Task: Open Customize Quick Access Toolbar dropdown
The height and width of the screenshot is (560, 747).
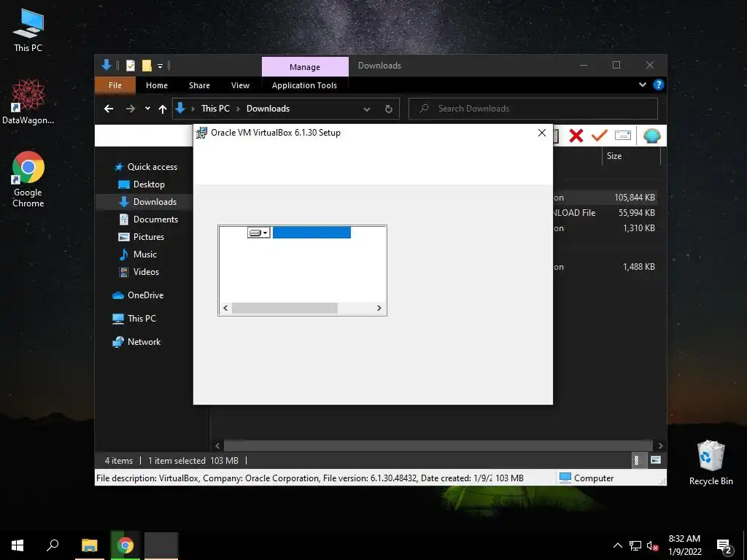Action: [x=160, y=66]
